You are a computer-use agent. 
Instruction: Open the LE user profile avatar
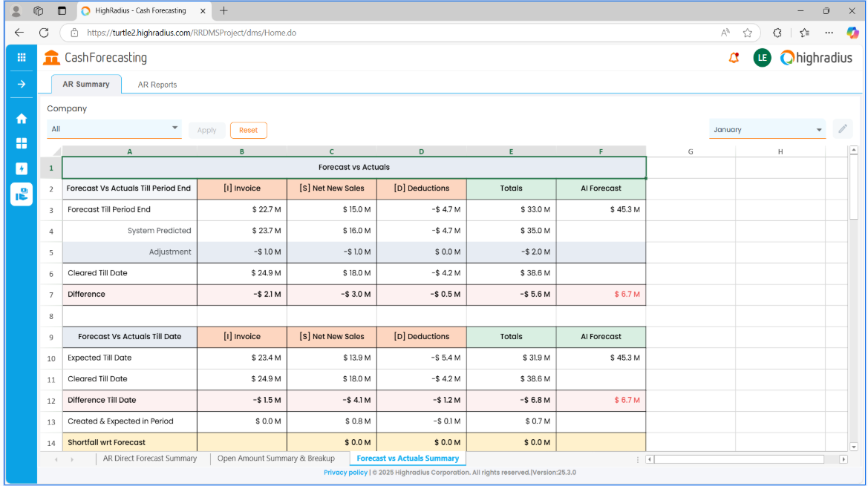point(763,57)
